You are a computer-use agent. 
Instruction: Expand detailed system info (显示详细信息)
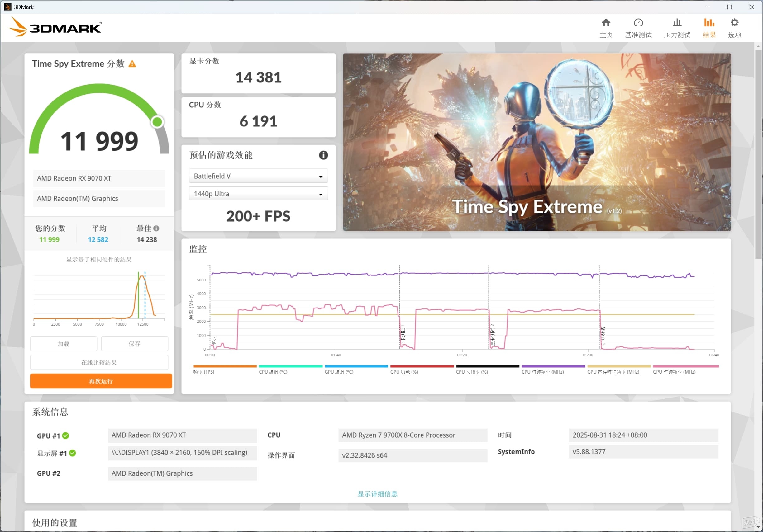[x=377, y=494]
